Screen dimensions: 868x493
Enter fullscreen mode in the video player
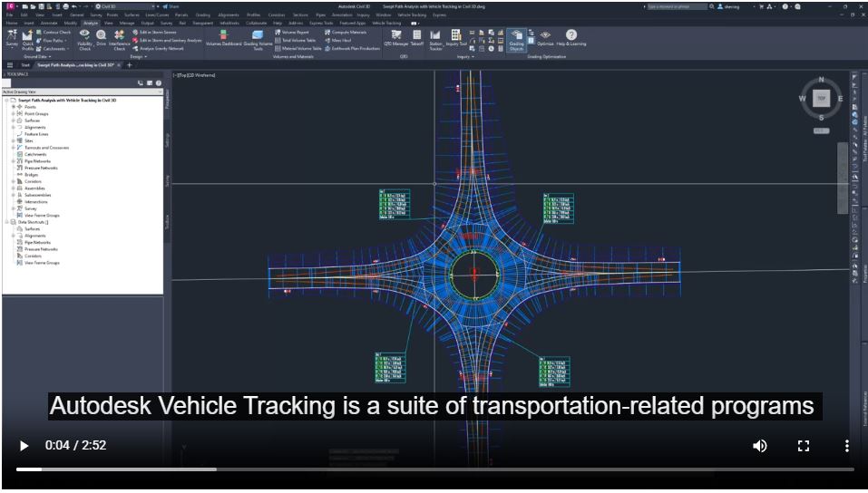click(804, 445)
